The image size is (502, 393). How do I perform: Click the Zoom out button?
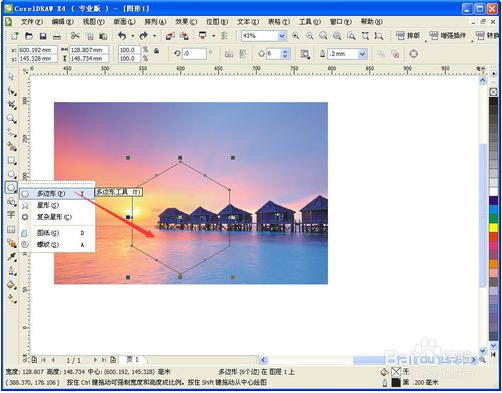point(310,36)
